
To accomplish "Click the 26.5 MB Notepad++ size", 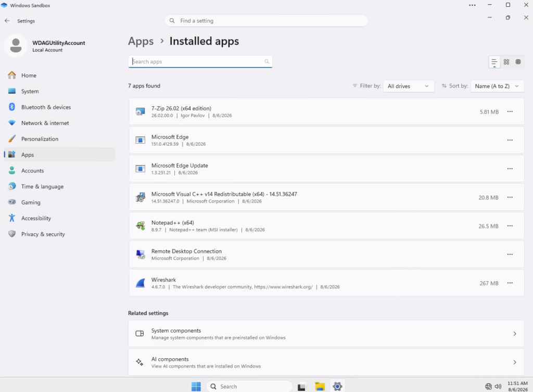I will 488,226.
